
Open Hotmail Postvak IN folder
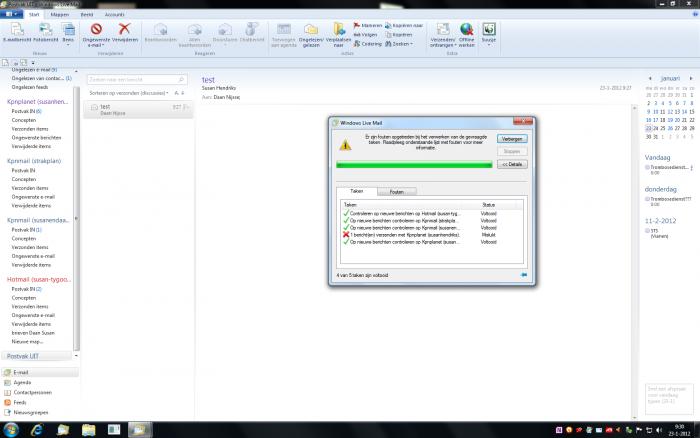[x=27, y=289]
